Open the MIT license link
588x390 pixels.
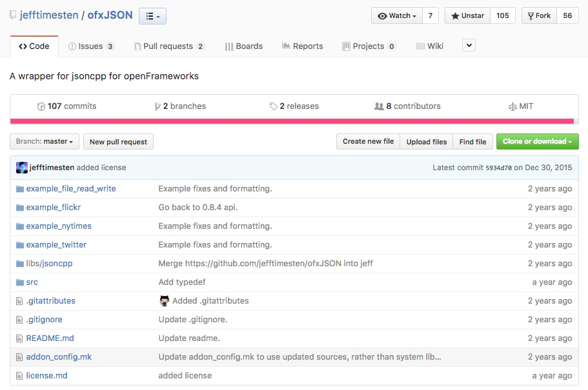(x=520, y=106)
